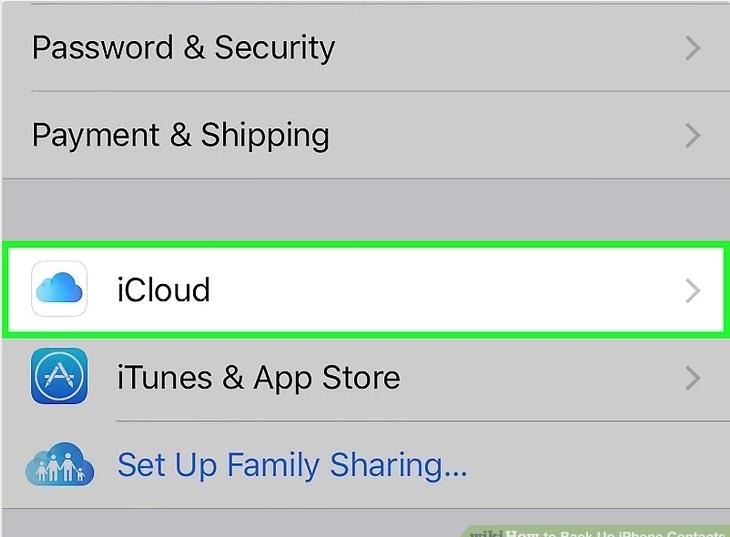This screenshot has width=730, height=537.
Task: Open the Password & Security chevron
Action: (x=692, y=48)
